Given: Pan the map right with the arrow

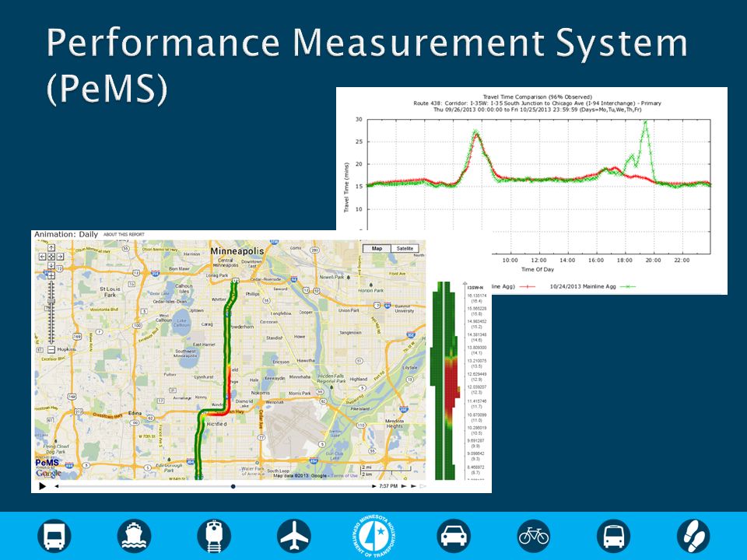Looking at the screenshot, I should click(60, 257).
